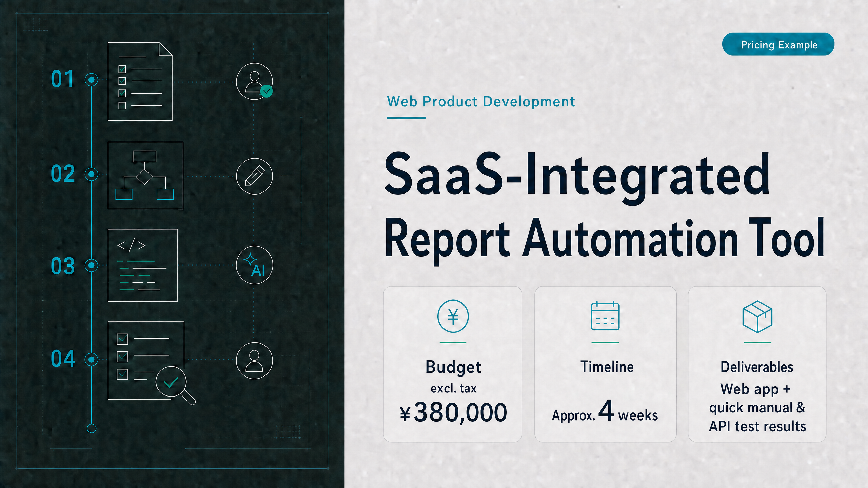Select the user with green checkmark icon
This screenshot has width=868, height=488.
[x=254, y=81]
